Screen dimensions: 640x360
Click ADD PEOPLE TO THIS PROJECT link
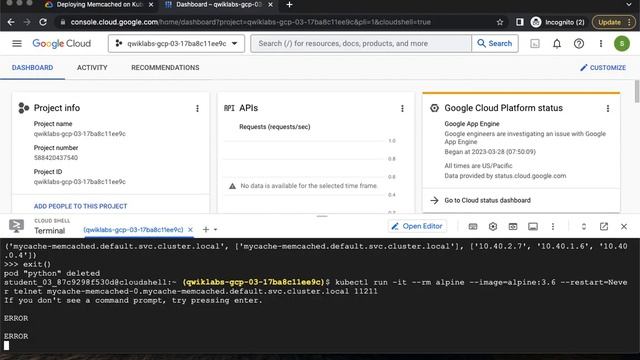[80, 206]
